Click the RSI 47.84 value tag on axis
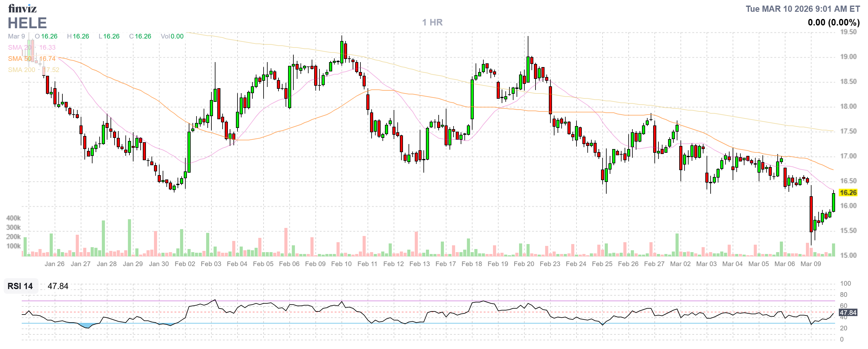 tap(848, 313)
